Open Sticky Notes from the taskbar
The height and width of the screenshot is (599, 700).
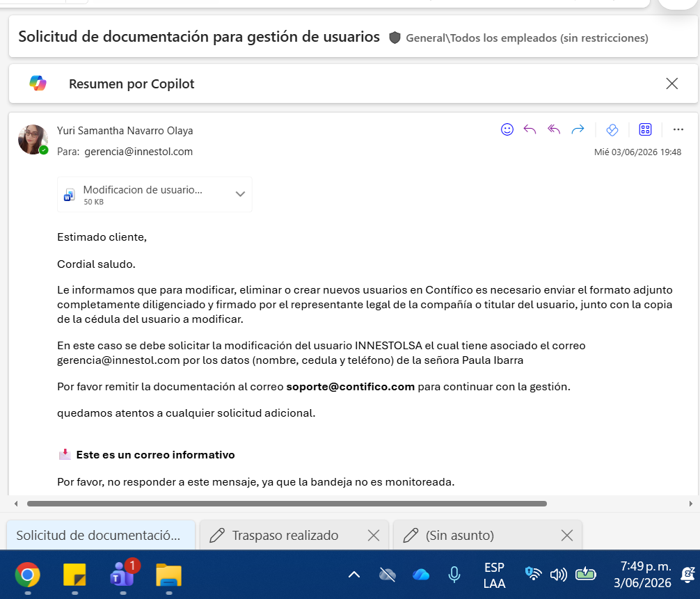pyautogui.click(x=74, y=575)
